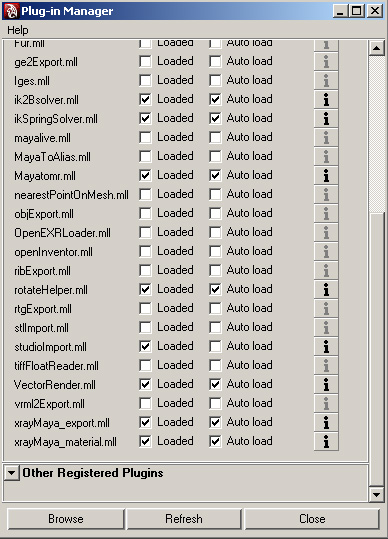This screenshot has height=539, width=388.
Task: Show rotateHelper.mll plugin information
Action: click(x=326, y=290)
